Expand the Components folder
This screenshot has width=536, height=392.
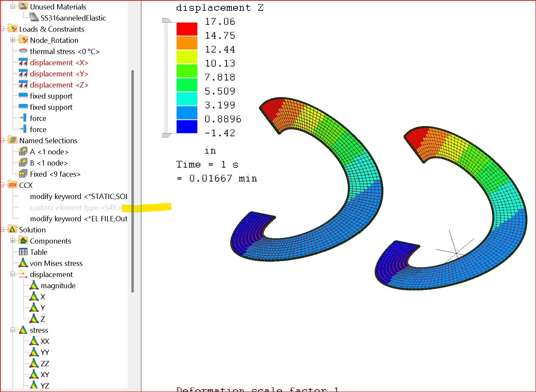tap(13, 241)
